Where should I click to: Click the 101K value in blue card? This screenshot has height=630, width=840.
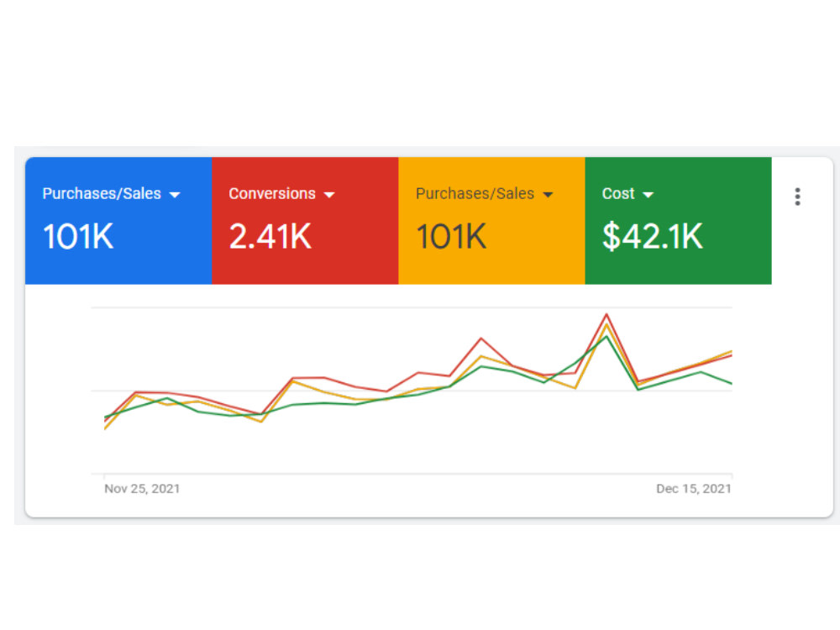coord(78,236)
